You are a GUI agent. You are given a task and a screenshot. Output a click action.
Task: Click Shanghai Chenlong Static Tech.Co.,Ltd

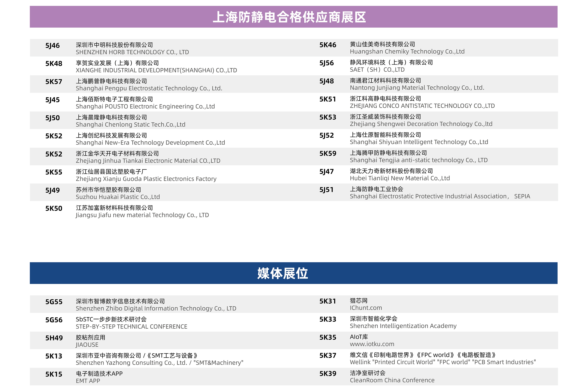[x=131, y=125]
